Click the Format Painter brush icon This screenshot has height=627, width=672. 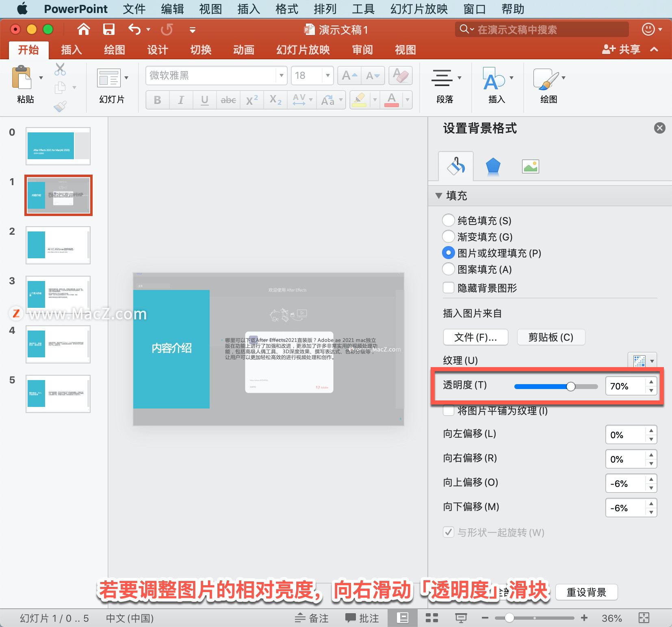(x=60, y=106)
